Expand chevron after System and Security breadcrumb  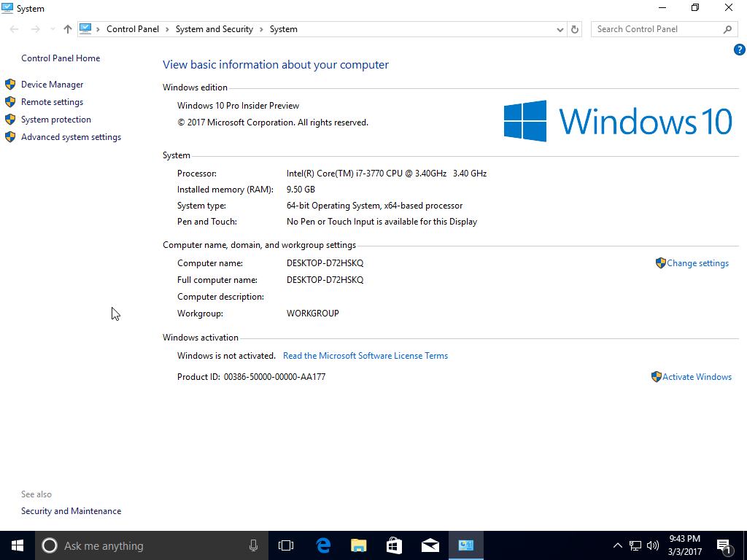pos(262,29)
